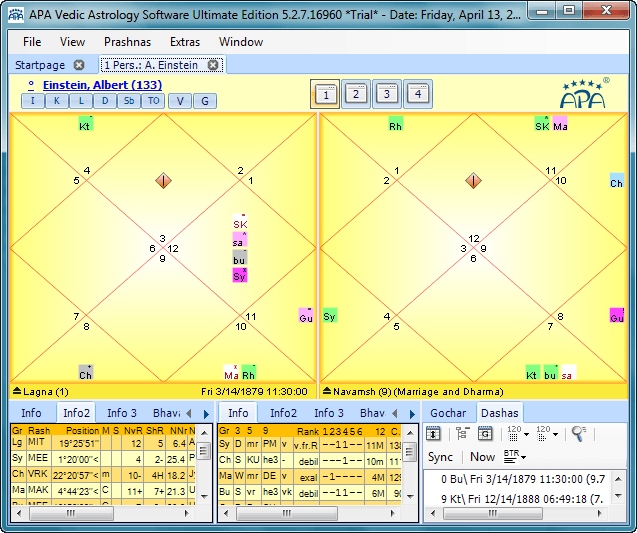Switch to the Dashas tab

tap(500, 413)
